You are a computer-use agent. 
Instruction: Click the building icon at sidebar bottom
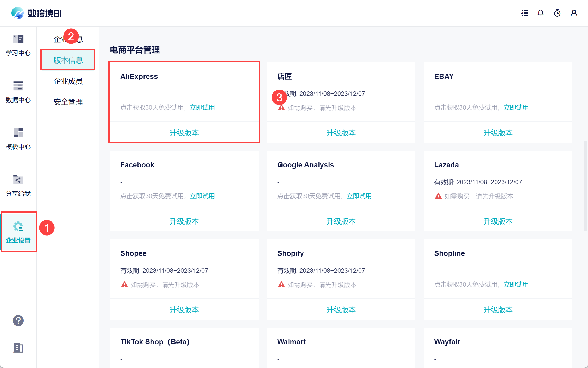[18, 348]
